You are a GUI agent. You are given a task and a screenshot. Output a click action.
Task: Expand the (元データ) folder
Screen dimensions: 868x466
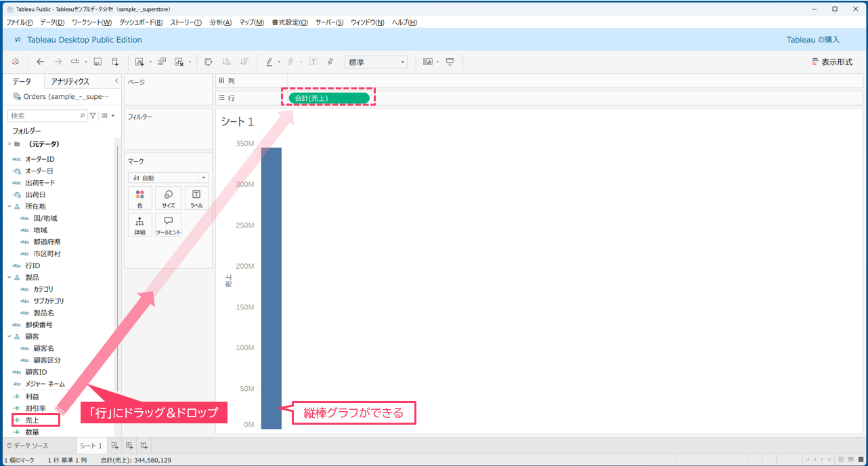pyautogui.click(x=9, y=144)
